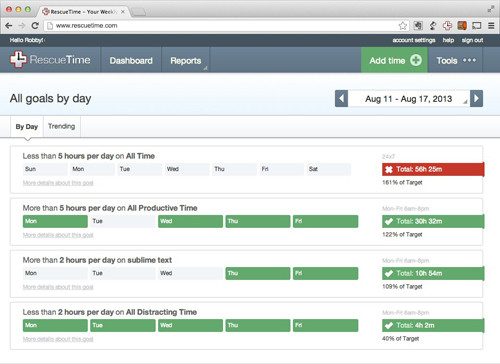Select Tue in All Productive Time goal
The height and width of the screenshot is (364, 500).
coord(123,221)
